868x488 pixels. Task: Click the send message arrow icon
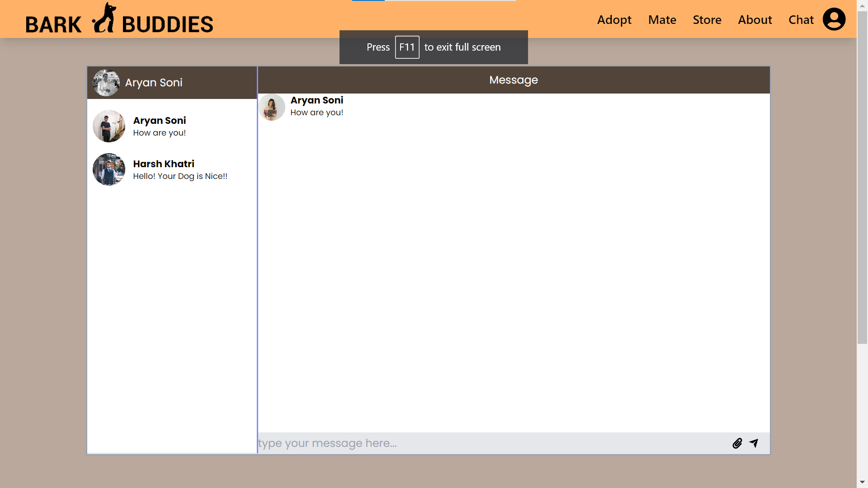754,443
